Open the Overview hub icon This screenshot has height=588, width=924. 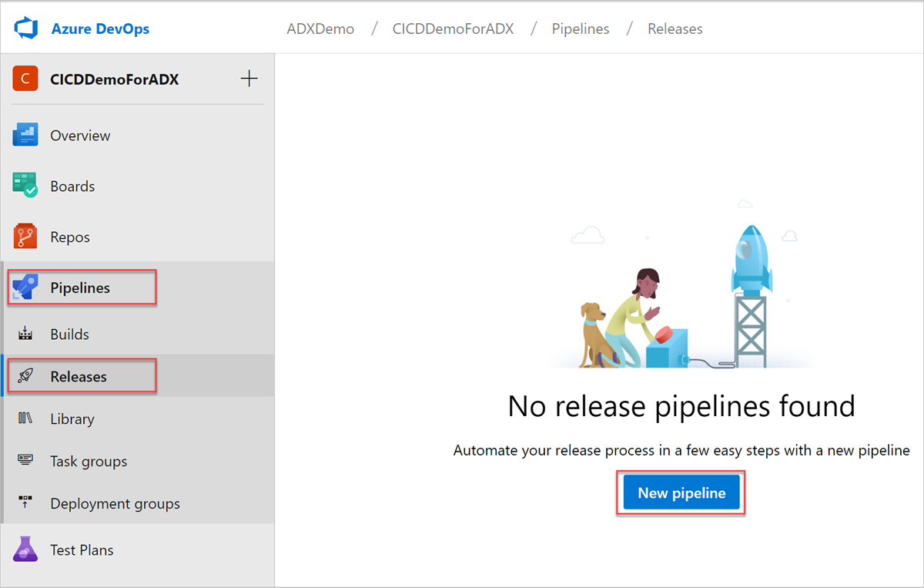[x=25, y=135]
